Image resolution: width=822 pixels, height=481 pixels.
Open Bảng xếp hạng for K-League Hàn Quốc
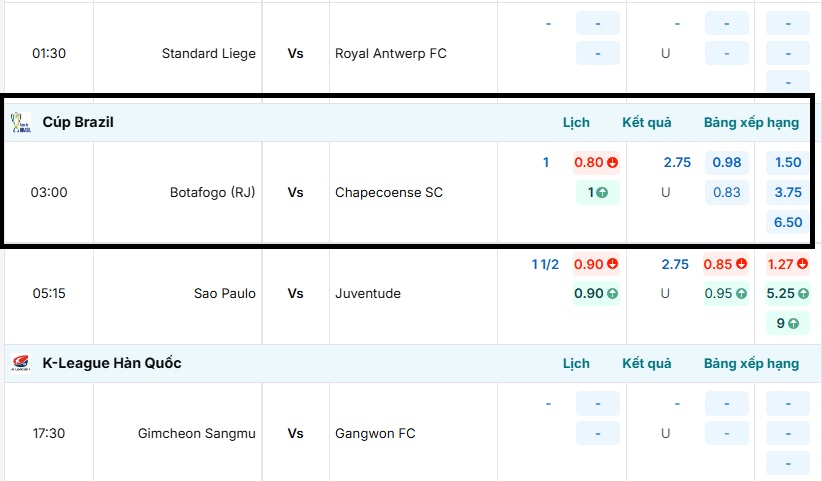tap(751, 363)
